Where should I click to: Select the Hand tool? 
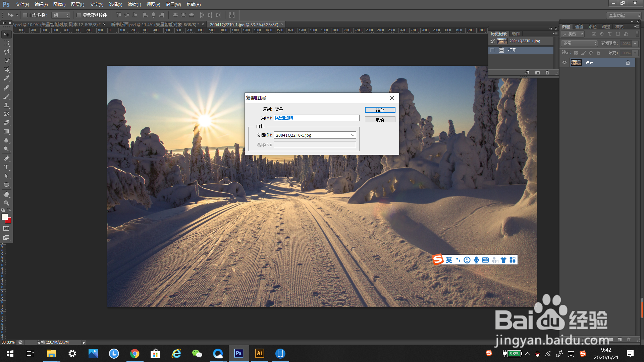(x=6, y=194)
